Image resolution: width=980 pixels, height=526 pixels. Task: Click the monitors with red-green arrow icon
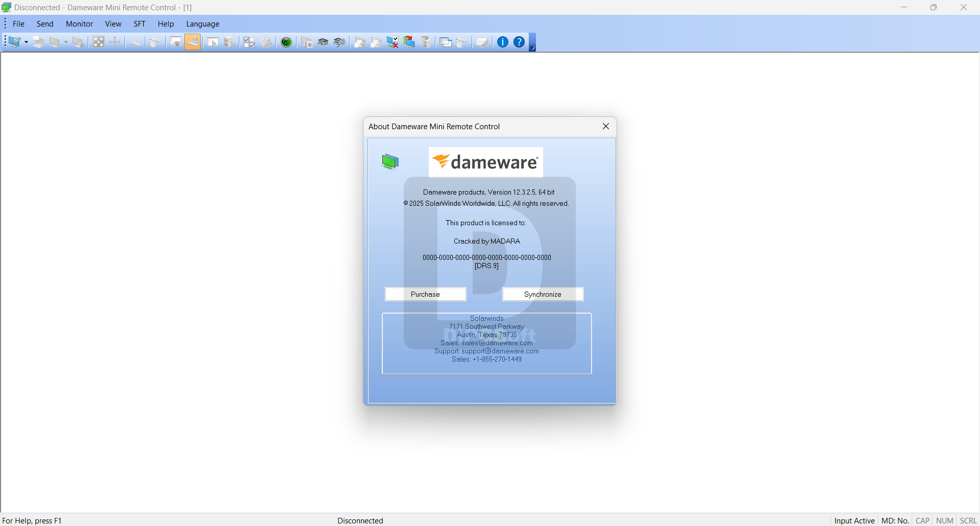coord(409,42)
